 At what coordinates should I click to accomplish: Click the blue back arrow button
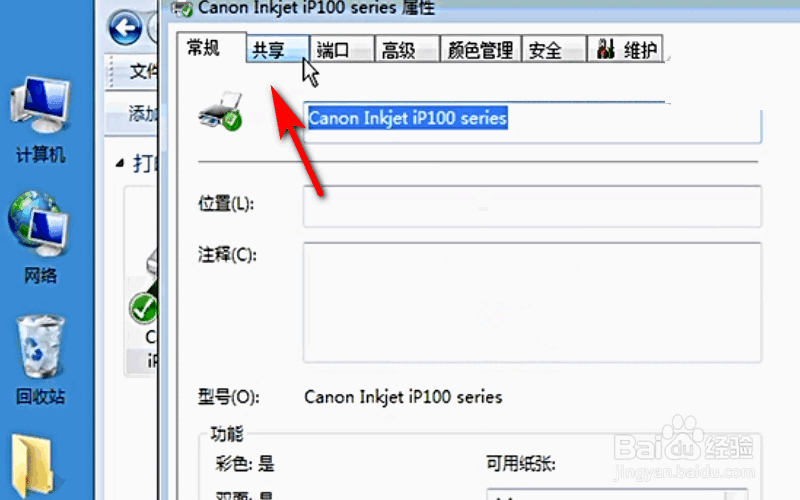pos(125,27)
